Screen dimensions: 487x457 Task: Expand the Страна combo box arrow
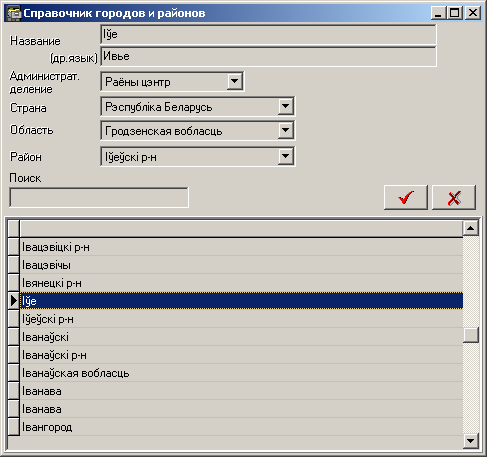pos(285,107)
